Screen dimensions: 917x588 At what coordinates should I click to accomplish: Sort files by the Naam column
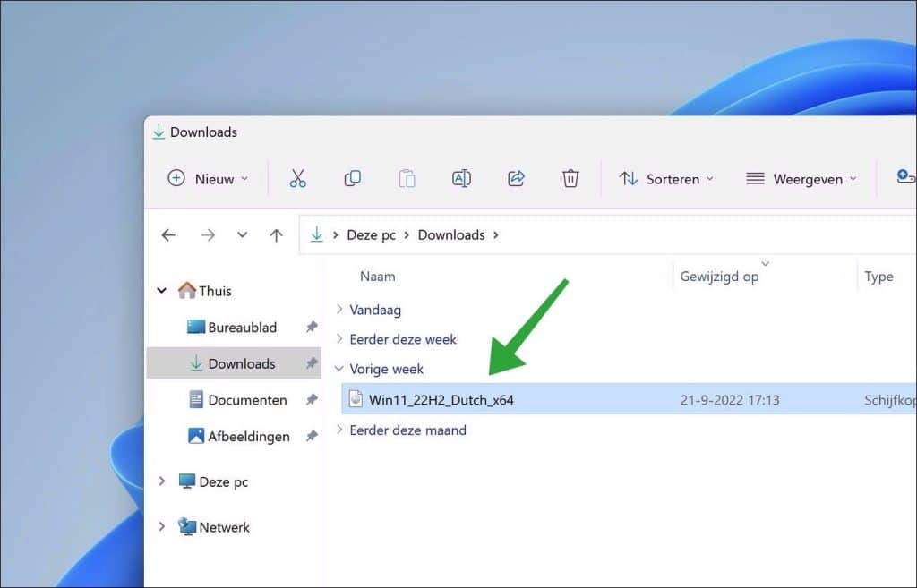[x=378, y=276]
